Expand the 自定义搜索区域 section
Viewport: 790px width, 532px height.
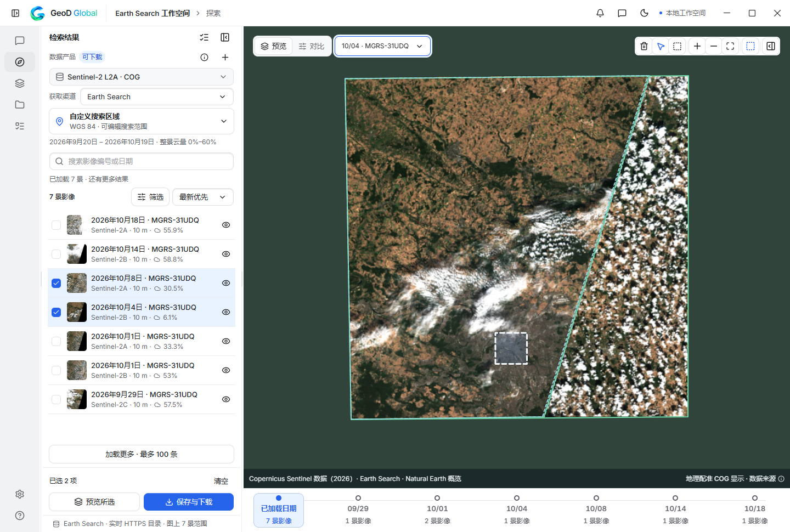click(x=142, y=121)
